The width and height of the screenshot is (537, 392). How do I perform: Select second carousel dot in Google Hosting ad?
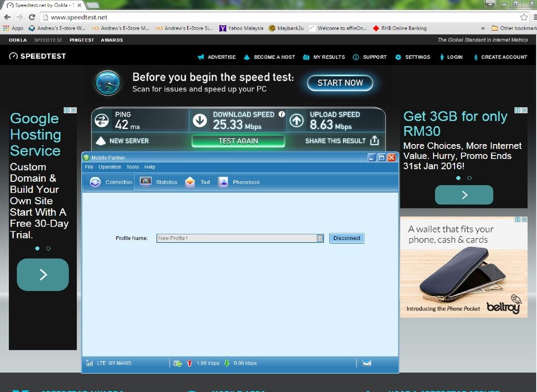coord(48,248)
